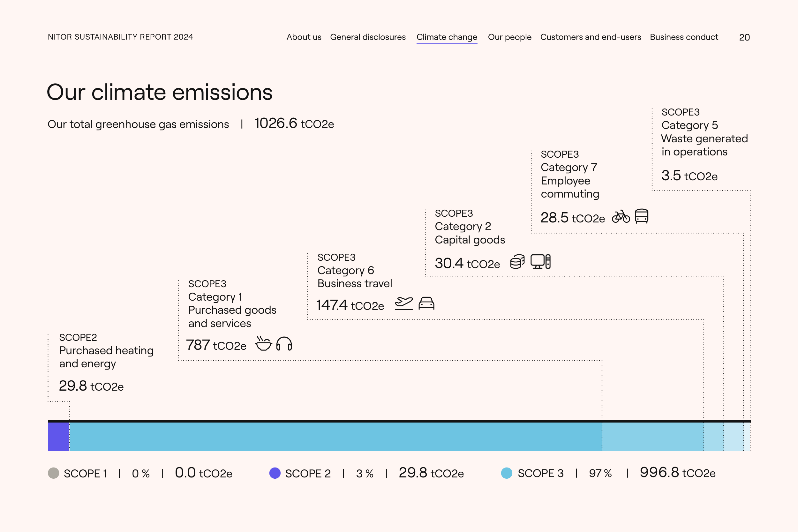Open the Business conduct section

coord(684,37)
